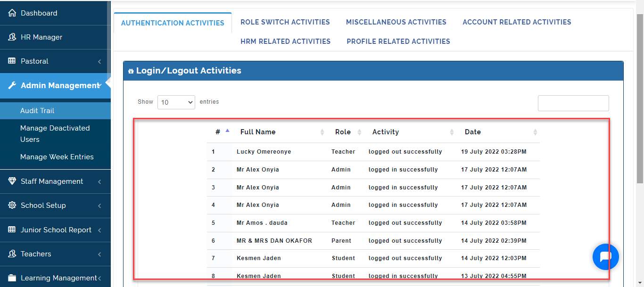Click the Admin Management wrench icon
The image size is (644, 287).
(x=12, y=85)
